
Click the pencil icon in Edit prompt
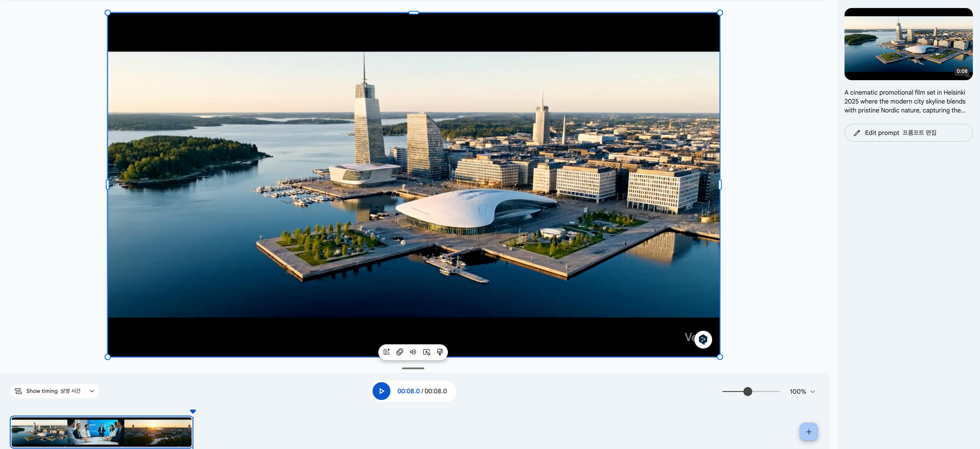pos(857,133)
